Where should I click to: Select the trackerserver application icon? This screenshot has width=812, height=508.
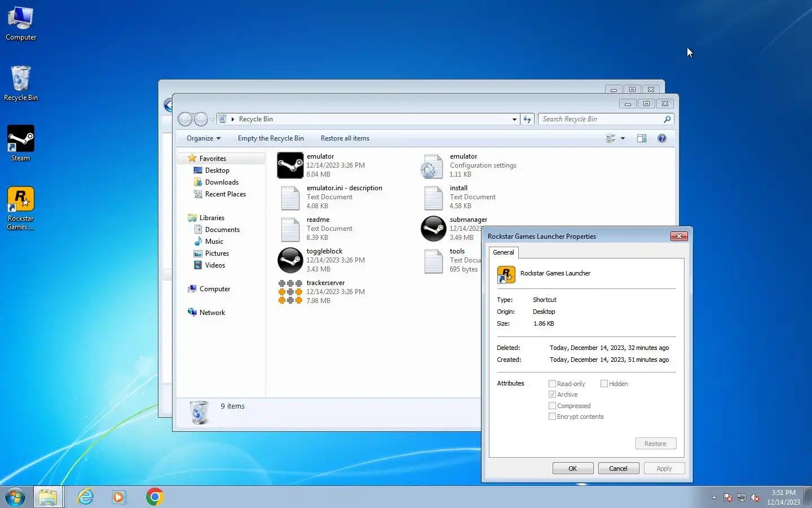[290, 292]
